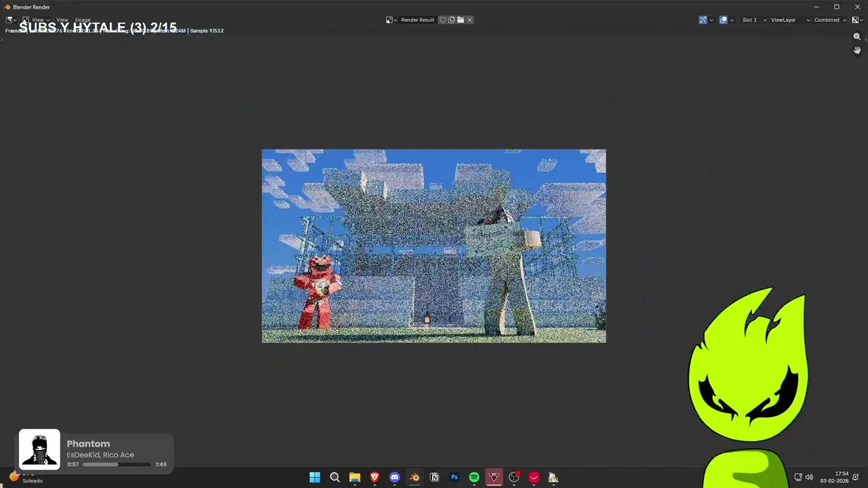This screenshot has height=488, width=868.
Task: Unlink the Render Result image with X
Action: (x=469, y=20)
